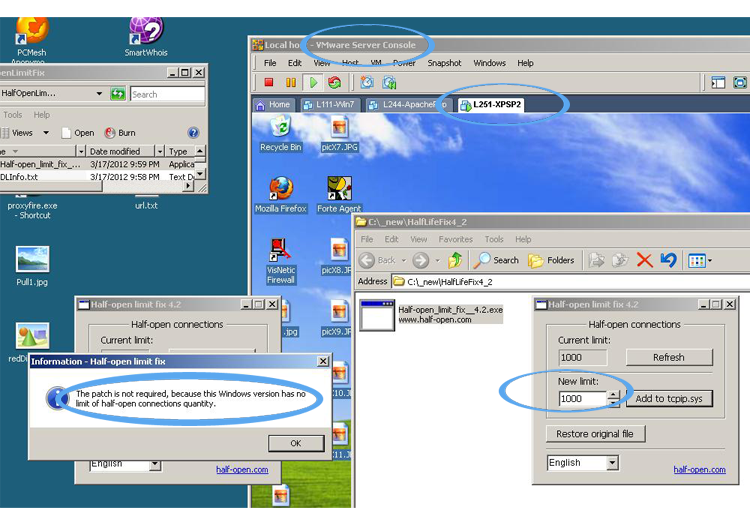This screenshot has height=525, width=750.
Task: Select Half-open_limit_fix_4.2.exe file icon
Action: [x=377, y=315]
